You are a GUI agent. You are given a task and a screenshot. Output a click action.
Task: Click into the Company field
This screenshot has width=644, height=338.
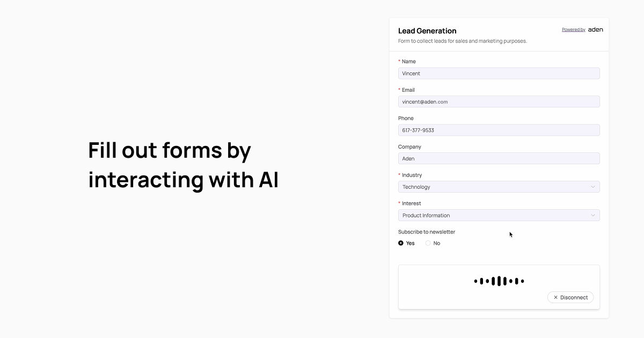499,159
